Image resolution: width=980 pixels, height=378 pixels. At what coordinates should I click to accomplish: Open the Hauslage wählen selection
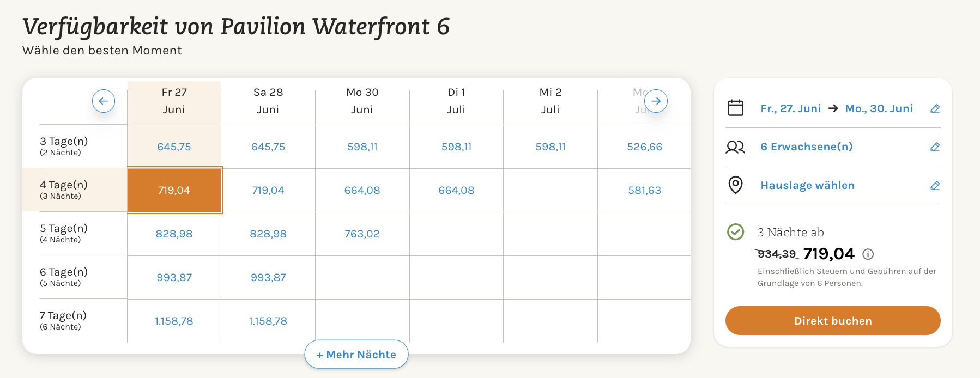(808, 185)
